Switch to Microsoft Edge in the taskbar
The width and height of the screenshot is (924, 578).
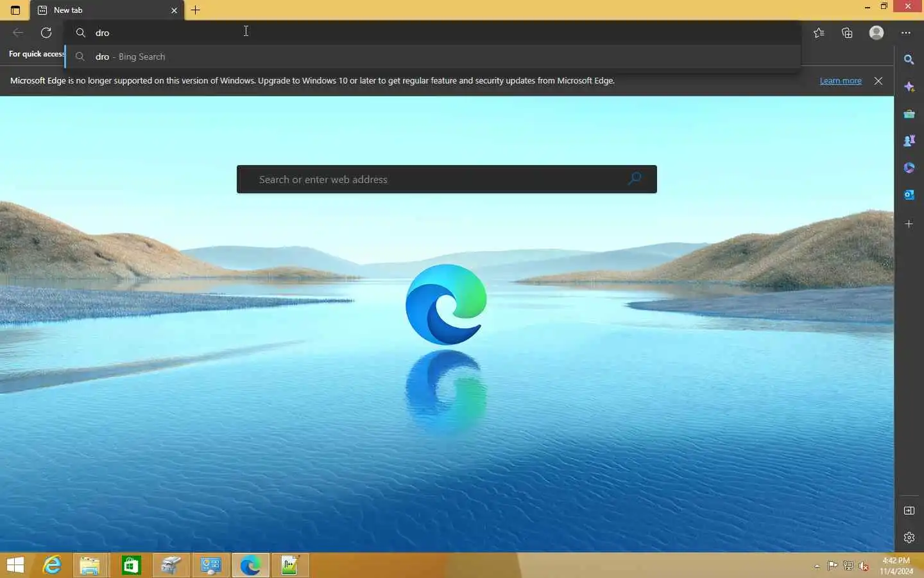coord(250,565)
